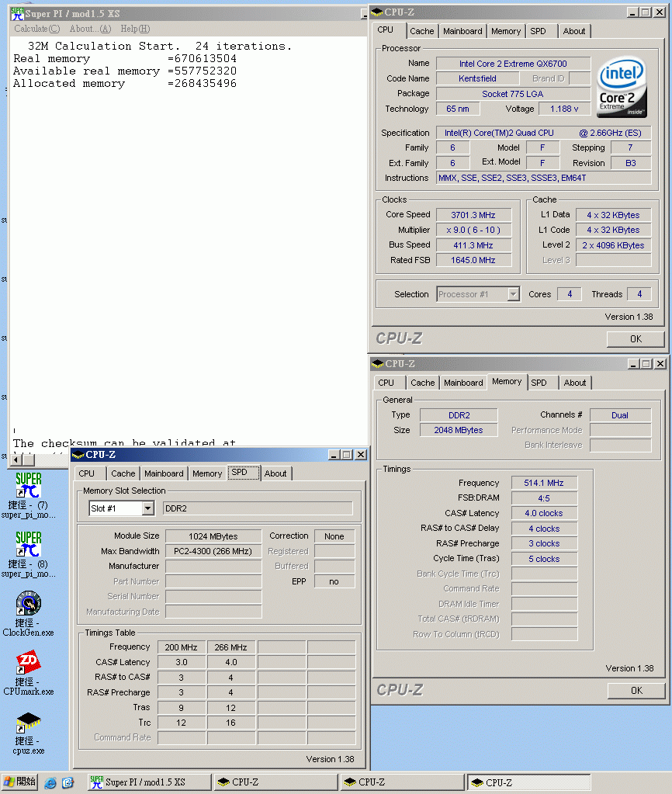Click the Module Size 1024 MBytes field
The height and width of the screenshot is (794, 672).
[x=213, y=536]
